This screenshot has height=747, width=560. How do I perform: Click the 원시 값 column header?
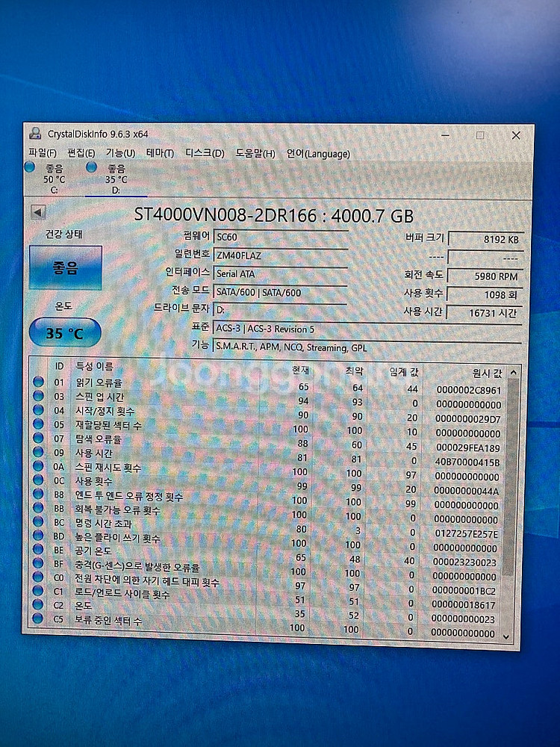point(487,373)
